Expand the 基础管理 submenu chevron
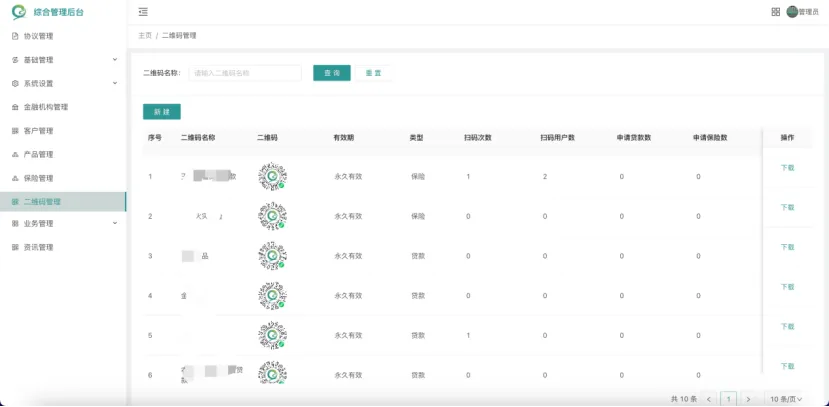This screenshot has width=829, height=407. click(x=115, y=60)
